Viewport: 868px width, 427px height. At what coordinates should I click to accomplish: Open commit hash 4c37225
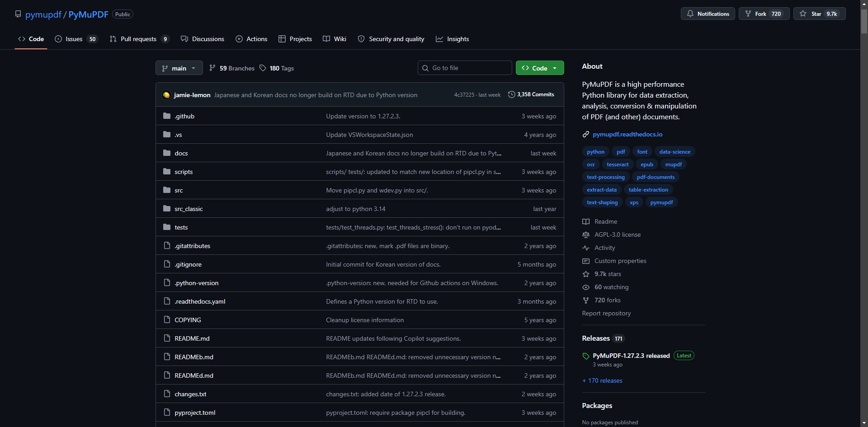[464, 95]
